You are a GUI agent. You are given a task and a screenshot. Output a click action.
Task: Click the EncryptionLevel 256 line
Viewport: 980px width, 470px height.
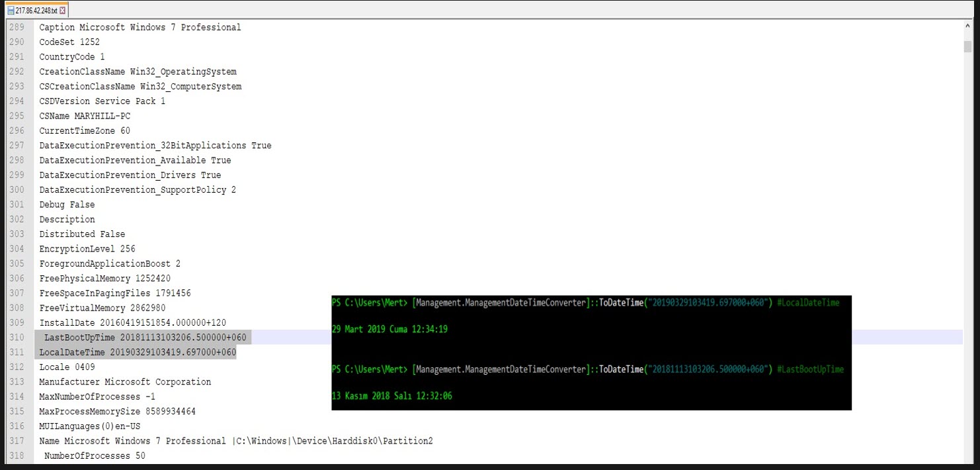(x=87, y=249)
